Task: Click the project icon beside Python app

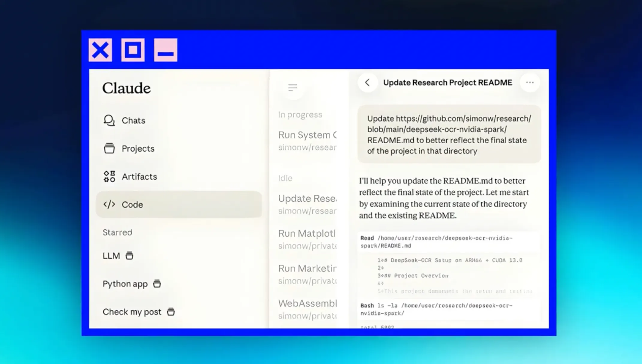Action: coord(157,283)
